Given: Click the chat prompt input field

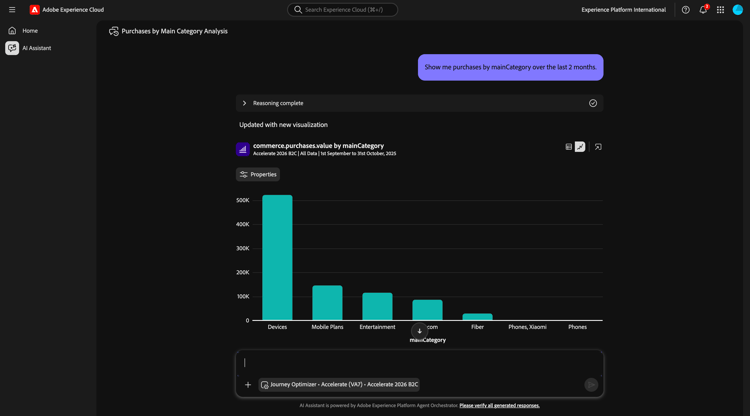Looking at the screenshot, I should (x=419, y=363).
